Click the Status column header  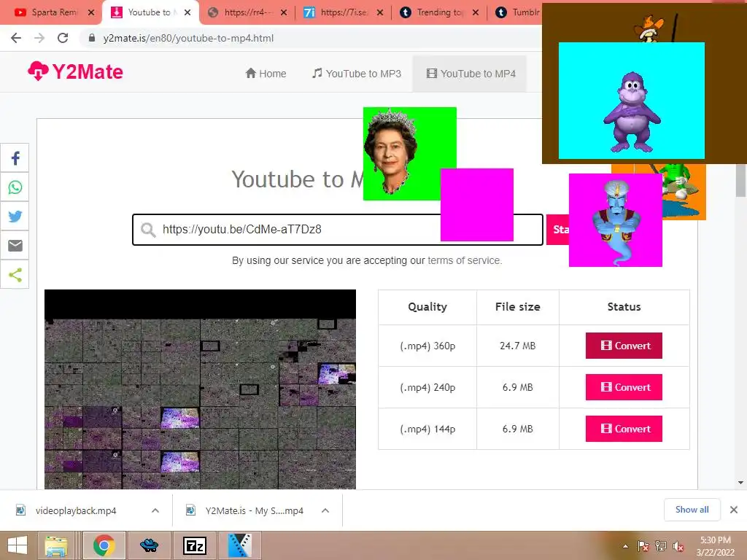point(624,307)
